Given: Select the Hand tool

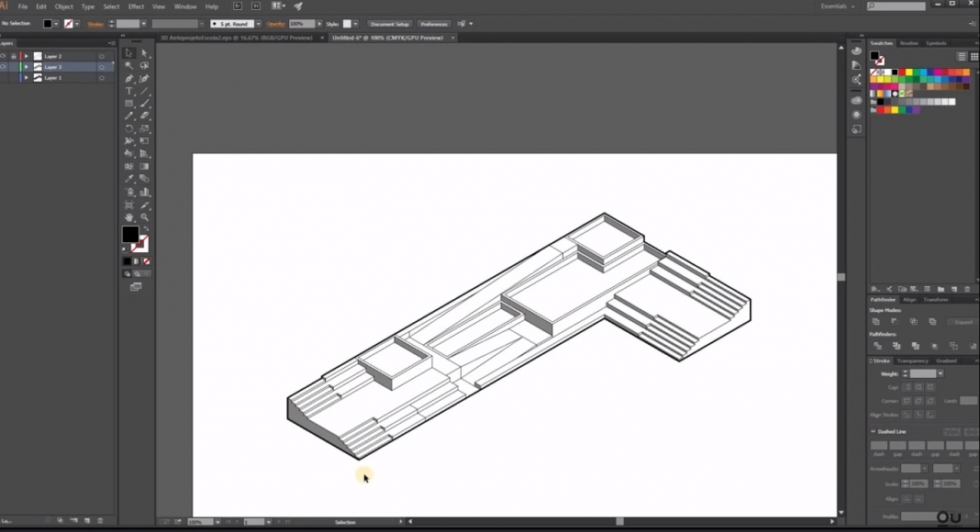Looking at the screenshot, I should point(128,216).
